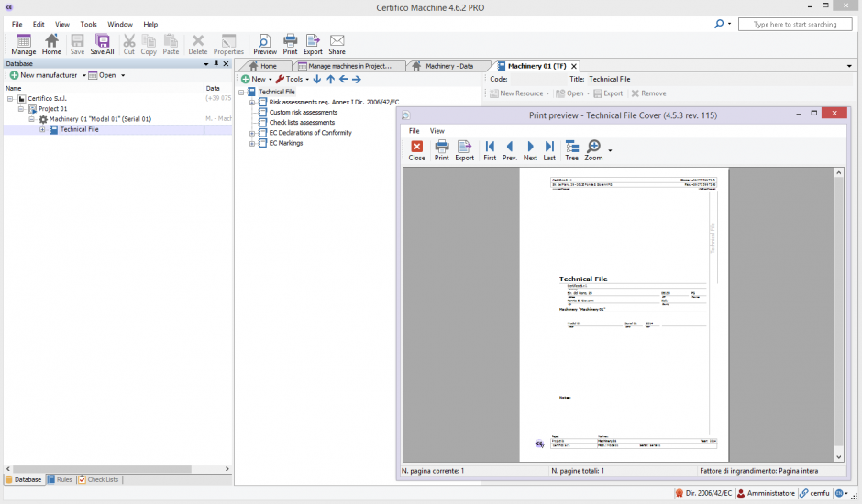
Task: Select Check lists assessments tree item
Action: pyautogui.click(x=302, y=123)
